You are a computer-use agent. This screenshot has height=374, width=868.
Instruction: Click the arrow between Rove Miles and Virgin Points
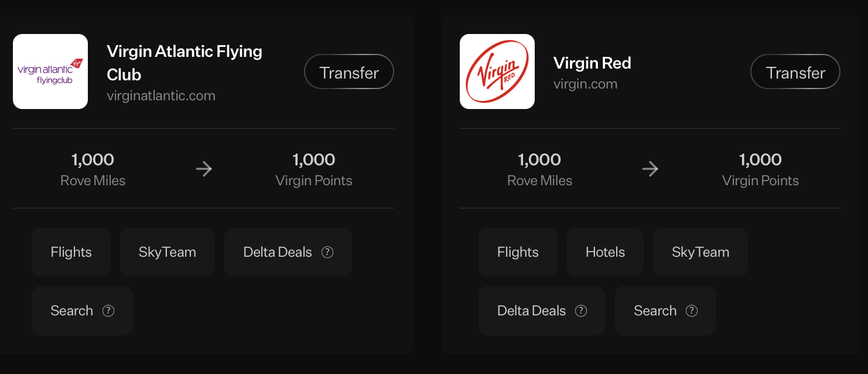point(204,169)
